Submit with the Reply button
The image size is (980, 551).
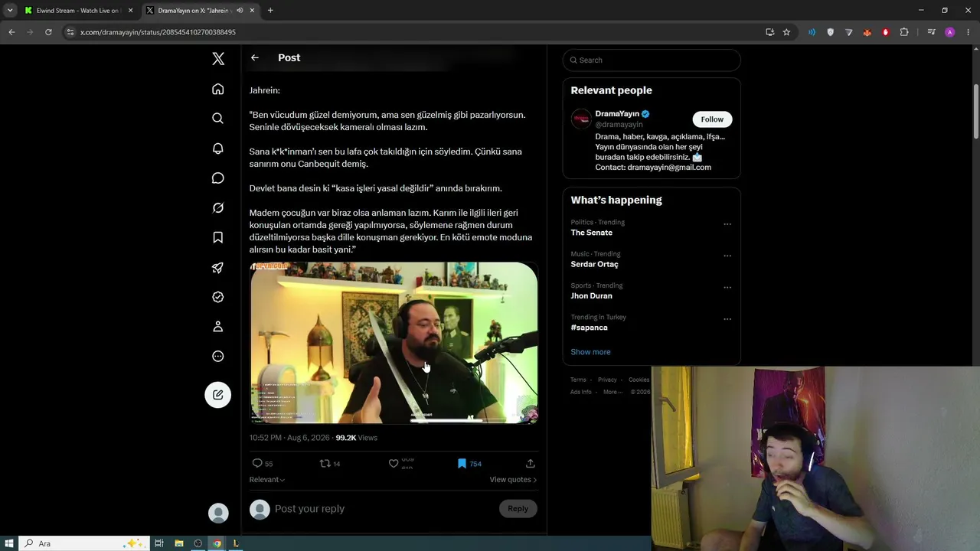[518, 509]
